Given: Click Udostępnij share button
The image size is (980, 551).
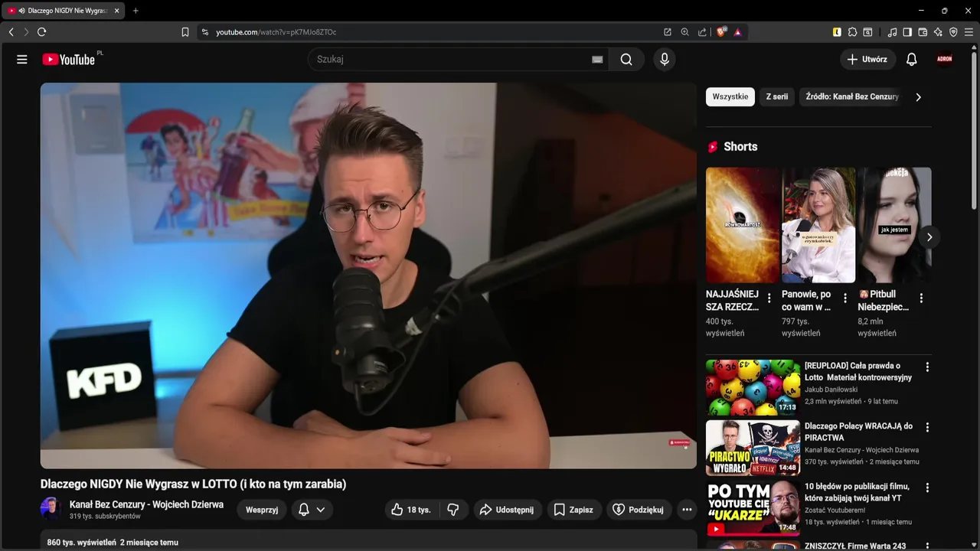Looking at the screenshot, I should [x=507, y=510].
